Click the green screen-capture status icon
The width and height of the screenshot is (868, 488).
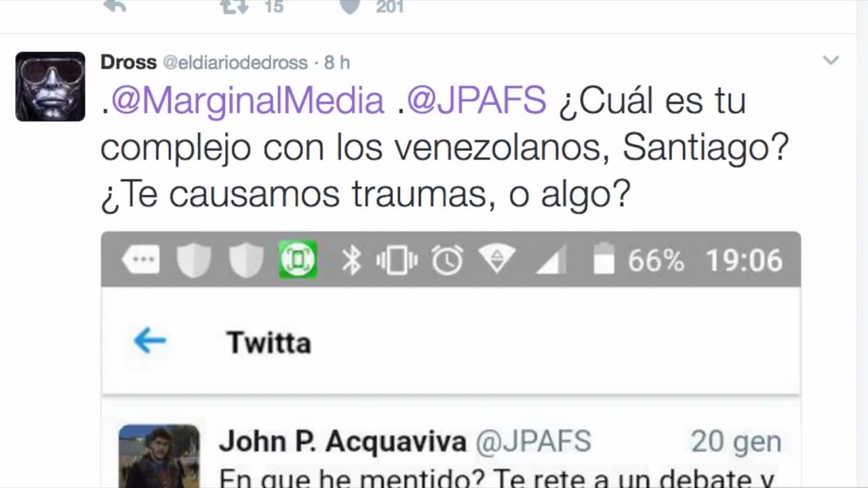point(298,260)
